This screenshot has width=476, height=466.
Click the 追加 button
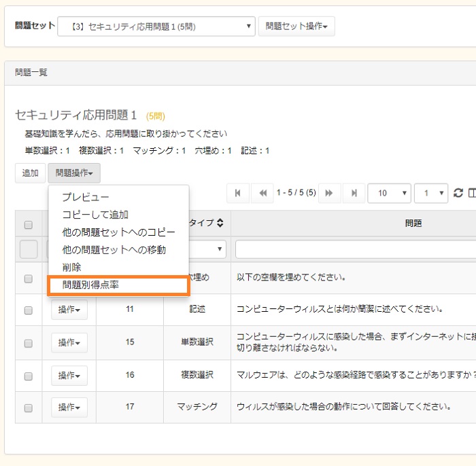pyautogui.click(x=30, y=173)
